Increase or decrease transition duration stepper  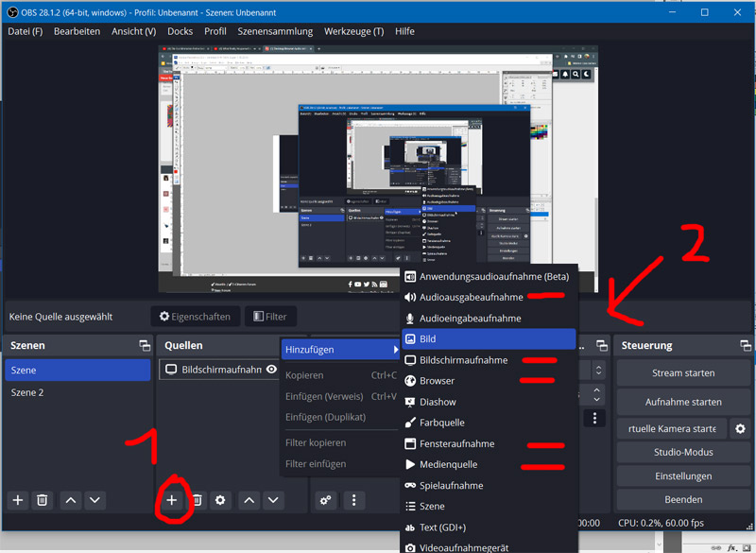(x=597, y=394)
